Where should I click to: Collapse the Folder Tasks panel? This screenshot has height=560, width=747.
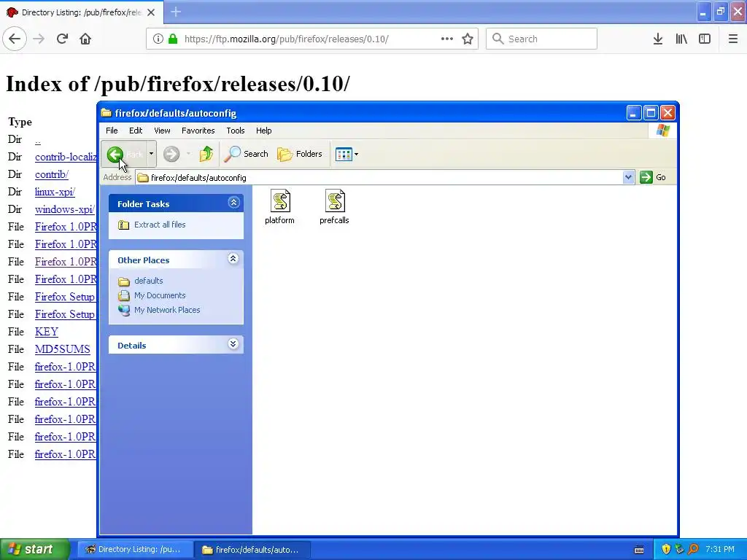233,203
